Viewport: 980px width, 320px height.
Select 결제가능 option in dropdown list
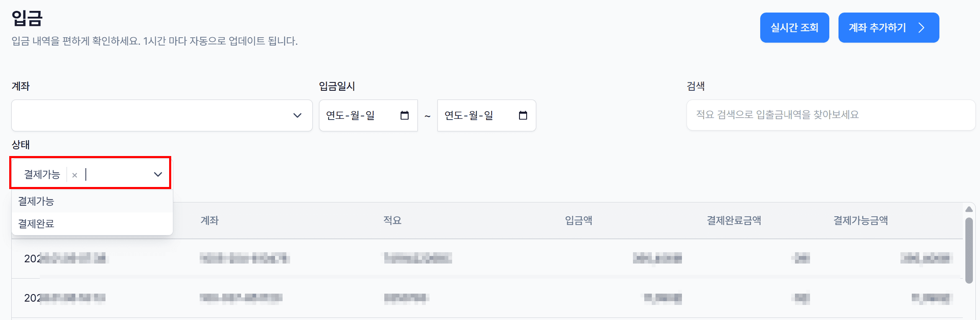[92, 201]
